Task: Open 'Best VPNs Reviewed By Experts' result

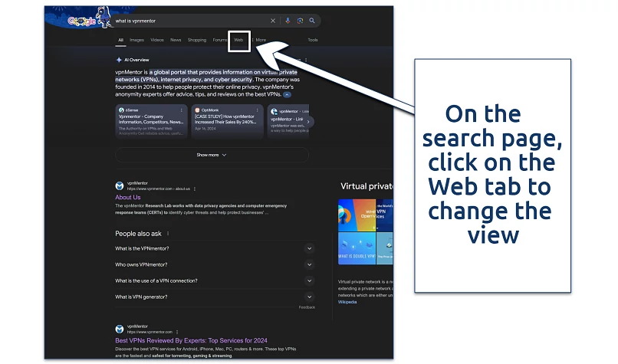Action: pyautogui.click(x=191, y=340)
